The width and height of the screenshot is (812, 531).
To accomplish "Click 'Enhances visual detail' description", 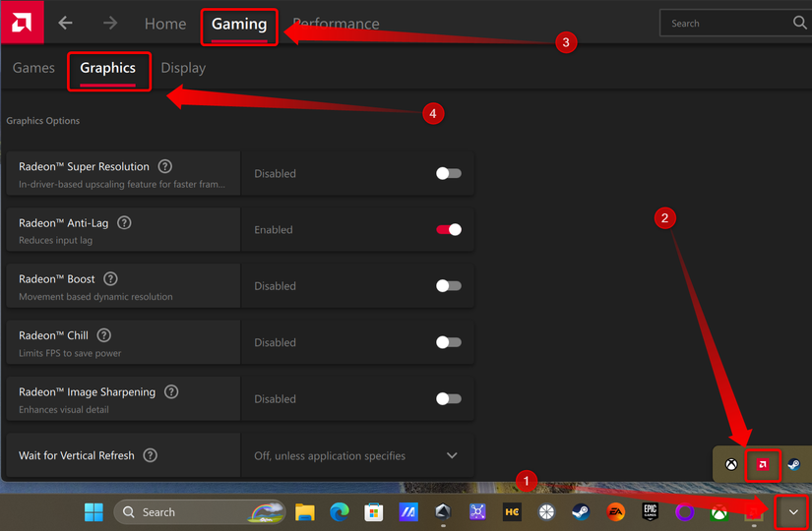I will (64, 409).
